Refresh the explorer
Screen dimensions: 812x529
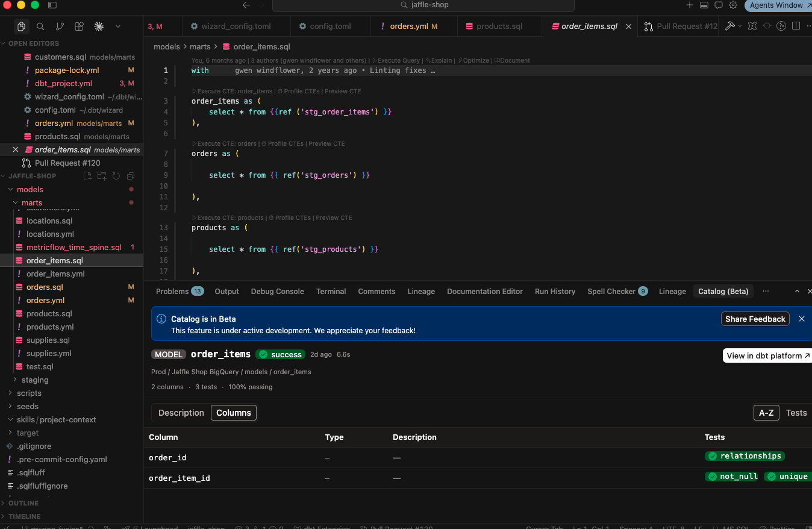coord(116,176)
